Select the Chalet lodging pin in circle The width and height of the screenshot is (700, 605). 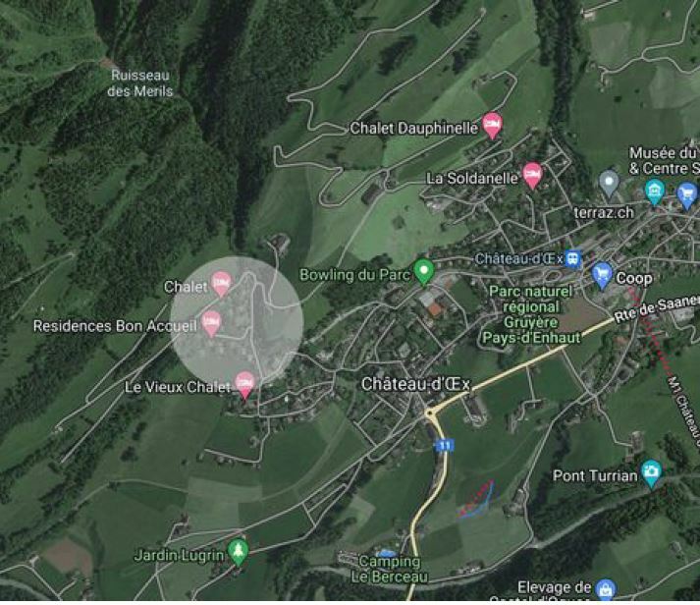(221, 284)
